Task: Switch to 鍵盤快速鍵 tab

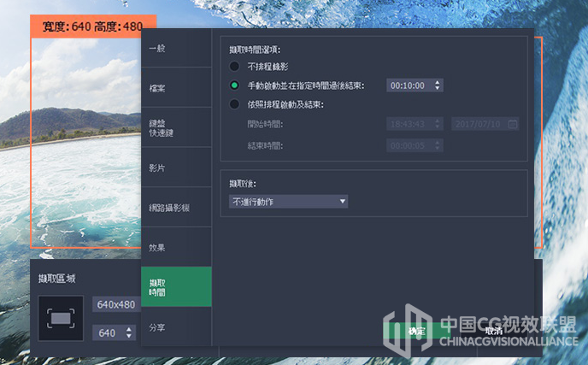Action: [176, 128]
